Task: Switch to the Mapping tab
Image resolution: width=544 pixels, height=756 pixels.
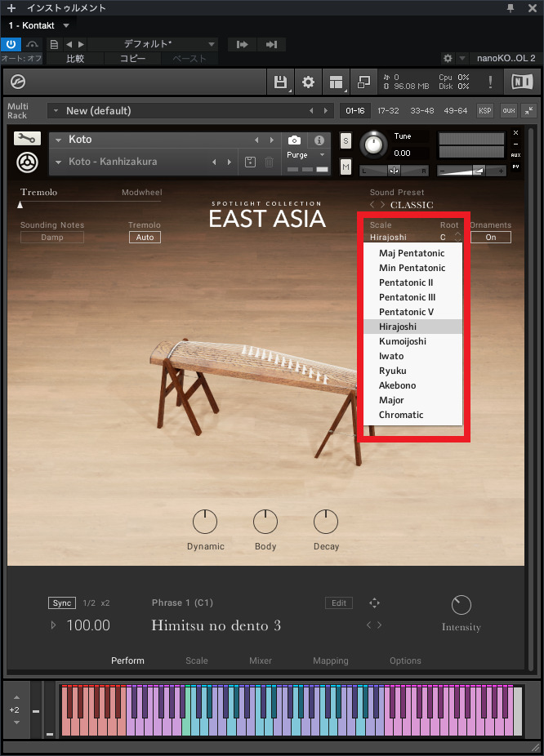Action: pos(330,660)
